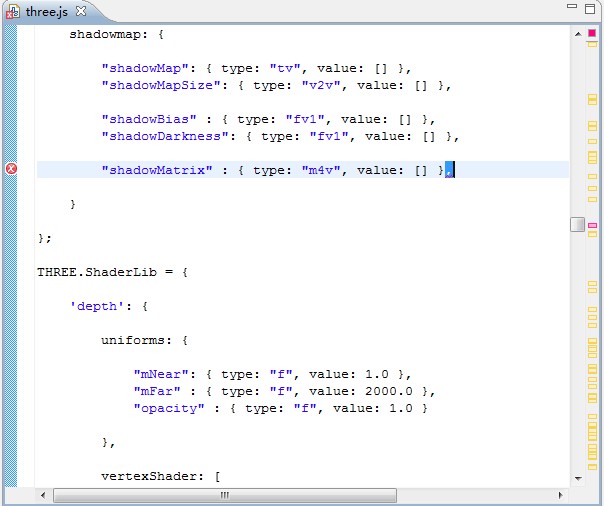The width and height of the screenshot is (604, 506).
Task: Click on THREE.ShaderLib text
Action: pyautogui.click(x=97, y=272)
